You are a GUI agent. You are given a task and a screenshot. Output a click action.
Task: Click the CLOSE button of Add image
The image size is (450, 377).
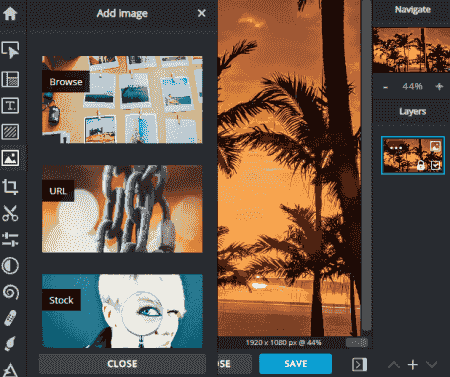coord(122,364)
